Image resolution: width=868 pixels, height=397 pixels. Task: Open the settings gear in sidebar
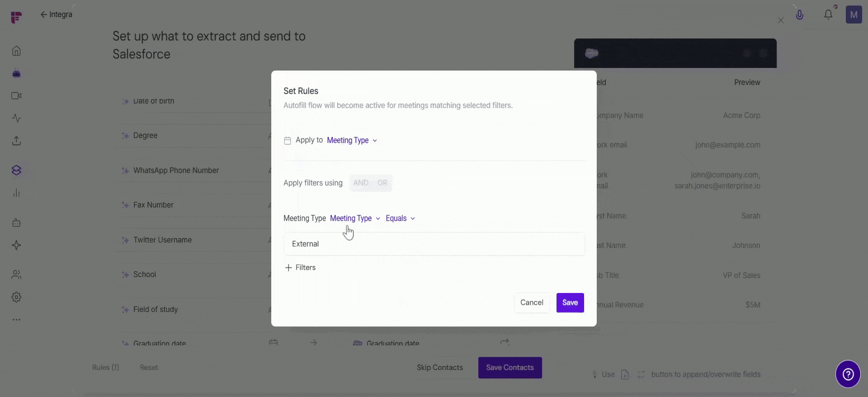[x=16, y=297]
